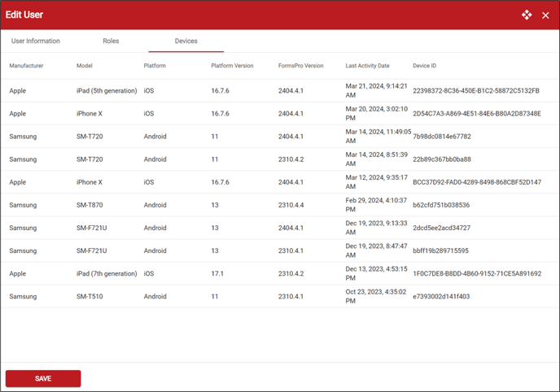
Task: Select the iPad (7th generation) model cell
Action: (x=107, y=273)
